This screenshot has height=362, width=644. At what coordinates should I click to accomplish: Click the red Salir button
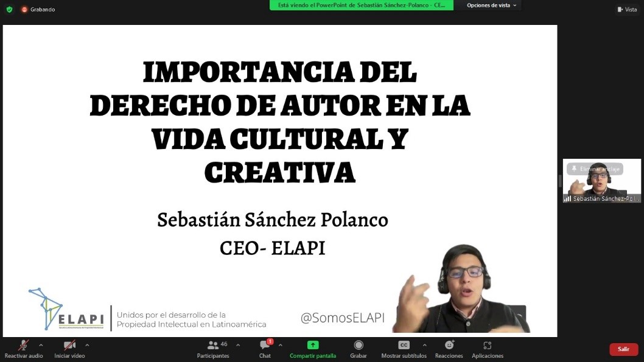pos(623,349)
